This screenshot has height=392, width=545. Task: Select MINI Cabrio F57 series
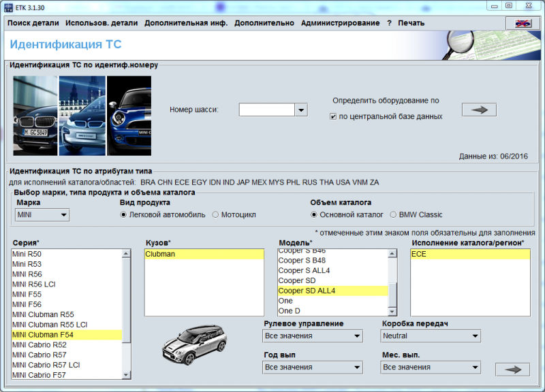click(x=67, y=375)
